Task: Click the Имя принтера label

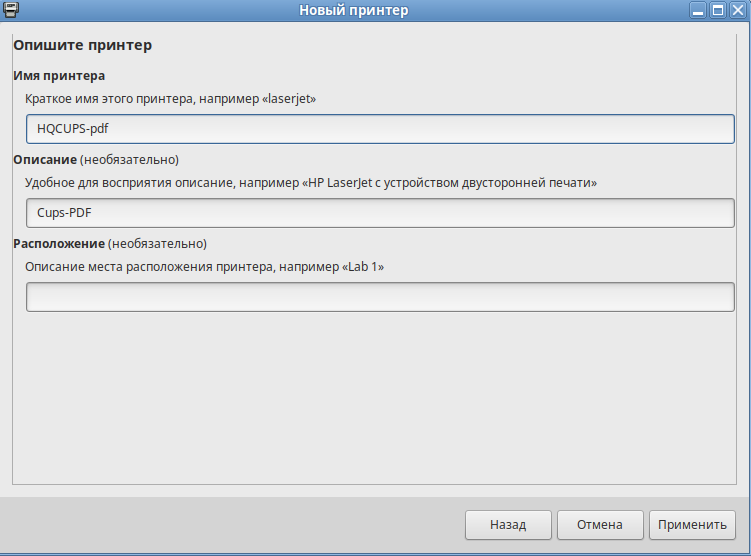Action: point(59,75)
